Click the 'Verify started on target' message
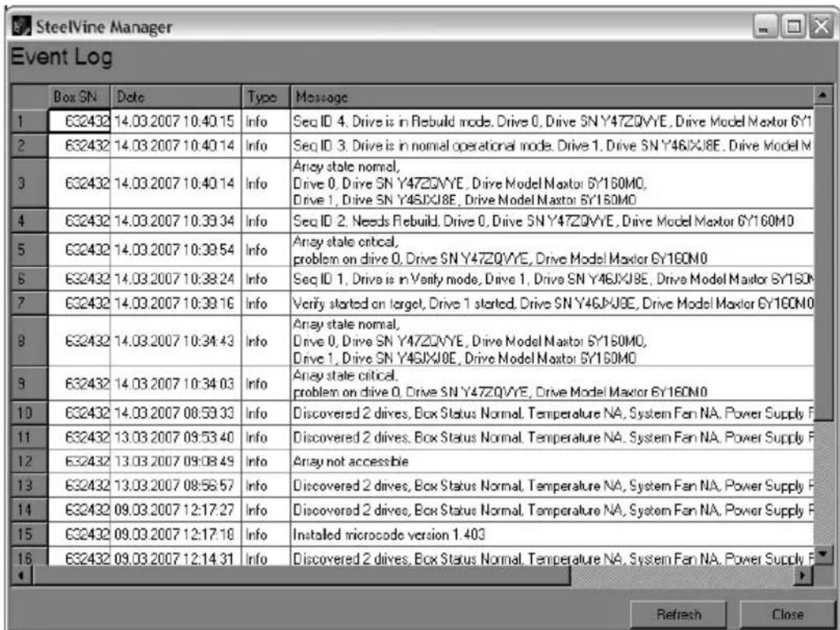The height and width of the screenshot is (630, 840). pos(552,303)
